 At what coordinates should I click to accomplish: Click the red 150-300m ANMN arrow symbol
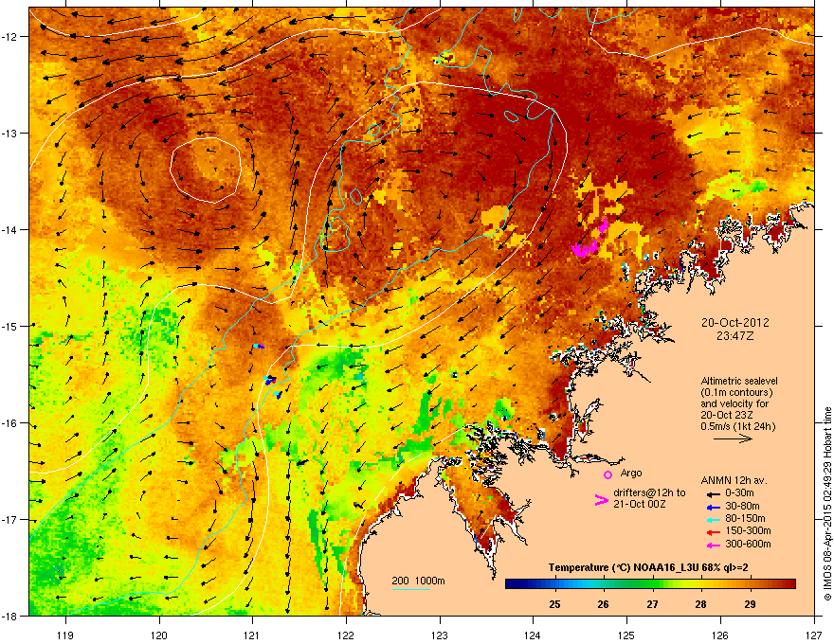coord(713,532)
